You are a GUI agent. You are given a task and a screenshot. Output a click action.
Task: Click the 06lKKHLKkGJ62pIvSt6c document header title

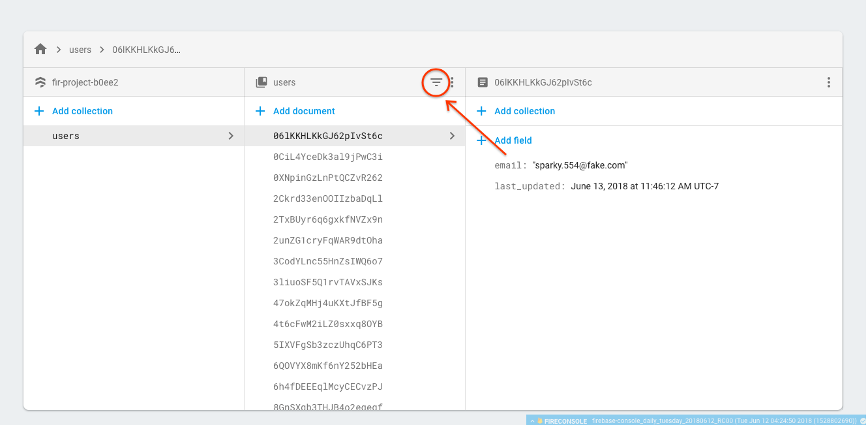(543, 82)
